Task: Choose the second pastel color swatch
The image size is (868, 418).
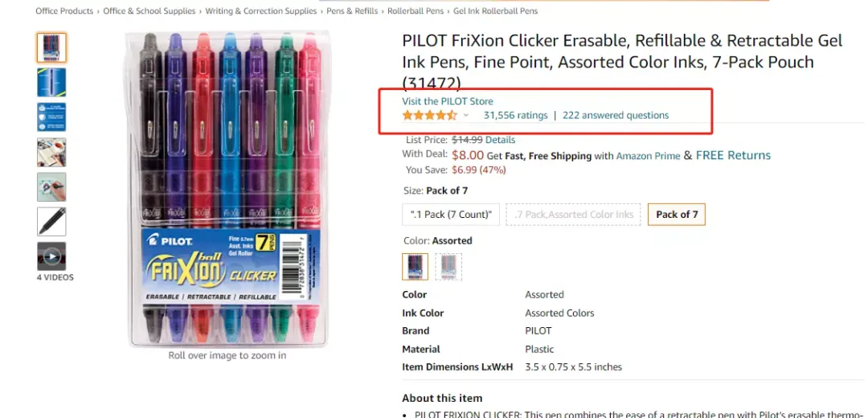Action: tap(448, 267)
